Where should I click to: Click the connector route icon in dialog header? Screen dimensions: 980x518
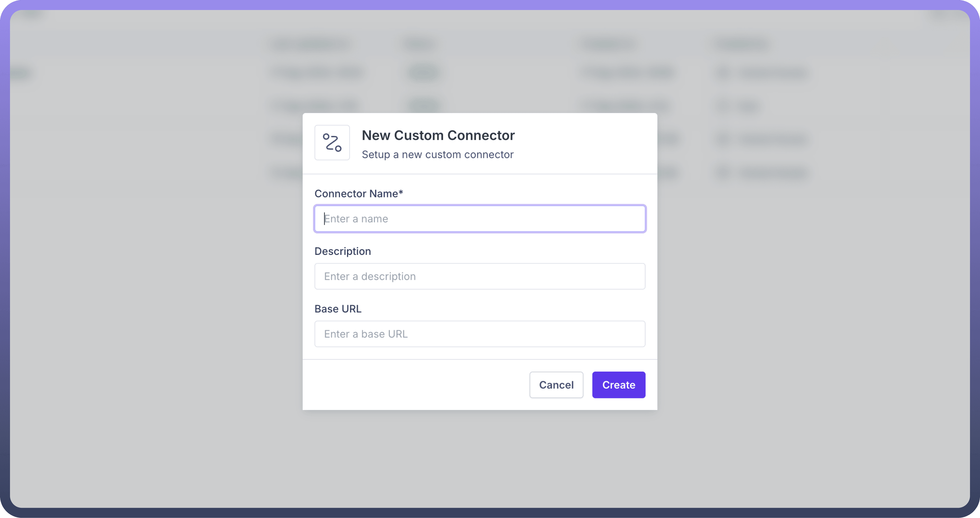(x=332, y=143)
